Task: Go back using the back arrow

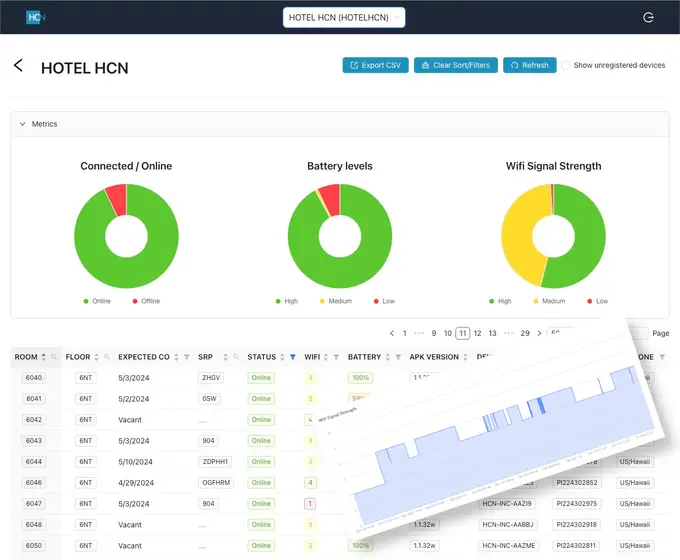Action: 18,65
